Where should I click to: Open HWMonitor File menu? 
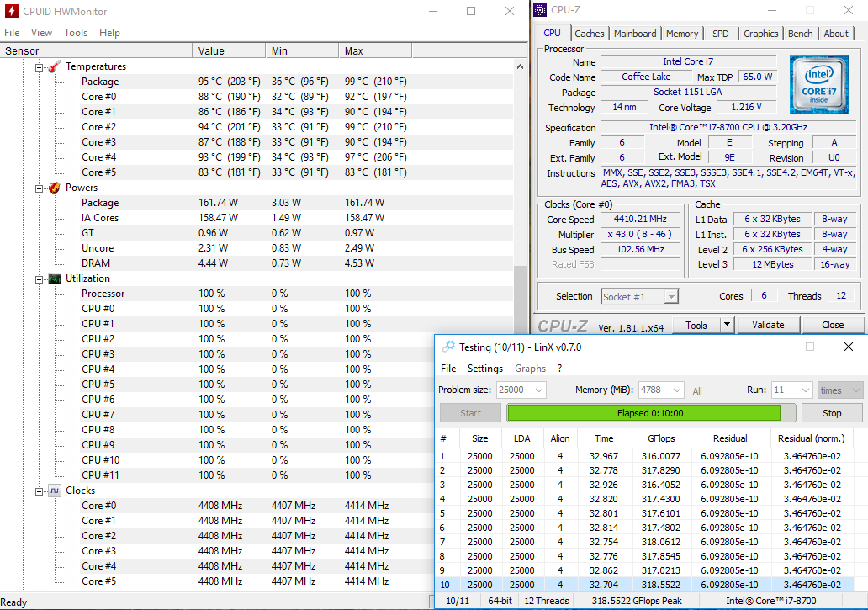tap(12, 33)
